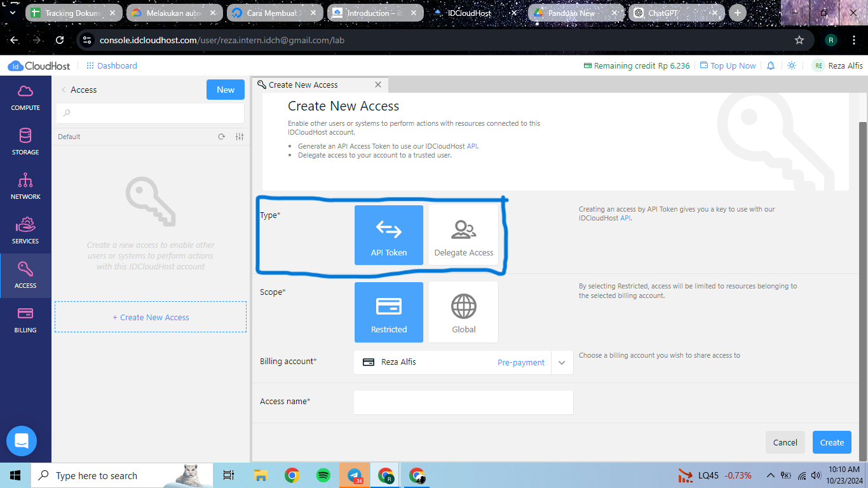Open Reza Alfis user account menu

point(837,65)
